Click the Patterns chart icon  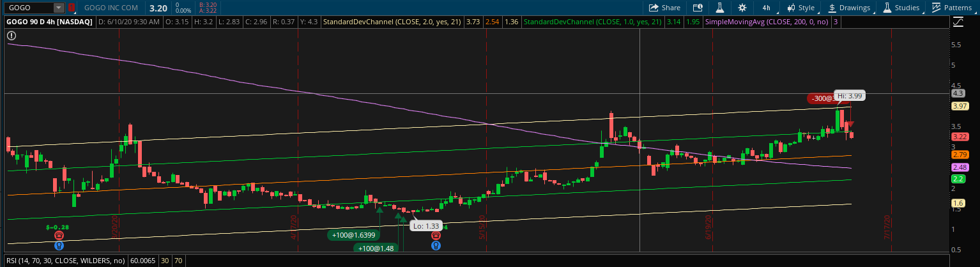click(x=936, y=8)
